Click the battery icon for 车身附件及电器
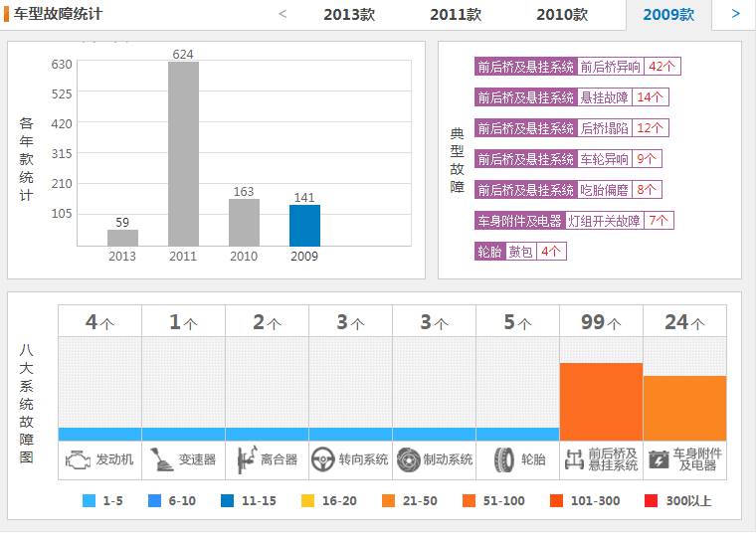 [658, 459]
